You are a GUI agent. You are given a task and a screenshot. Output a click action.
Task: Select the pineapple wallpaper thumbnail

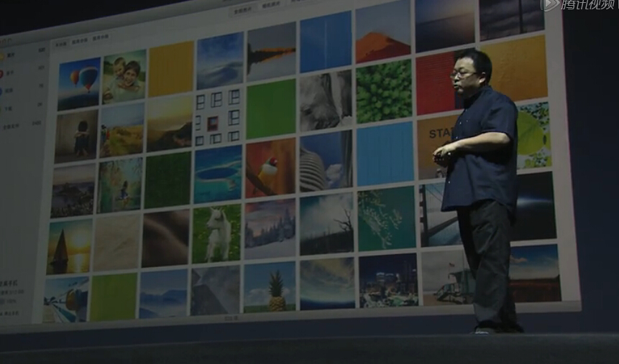[270, 286]
